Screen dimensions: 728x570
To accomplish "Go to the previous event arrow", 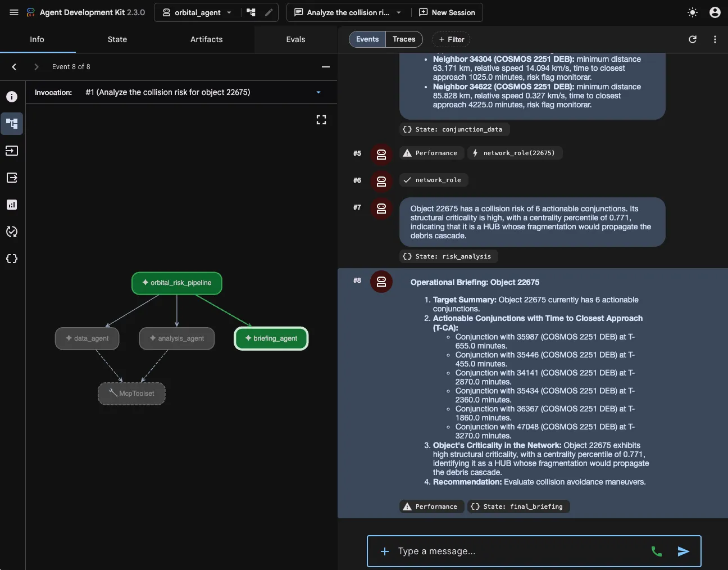I will [14, 67].
